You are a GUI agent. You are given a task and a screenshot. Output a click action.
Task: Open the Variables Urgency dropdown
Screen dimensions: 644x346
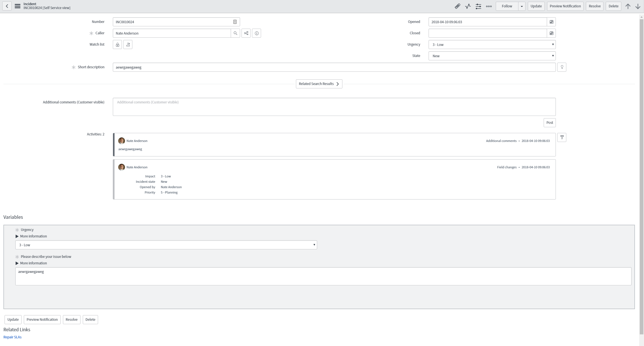[x=166, y=245]
